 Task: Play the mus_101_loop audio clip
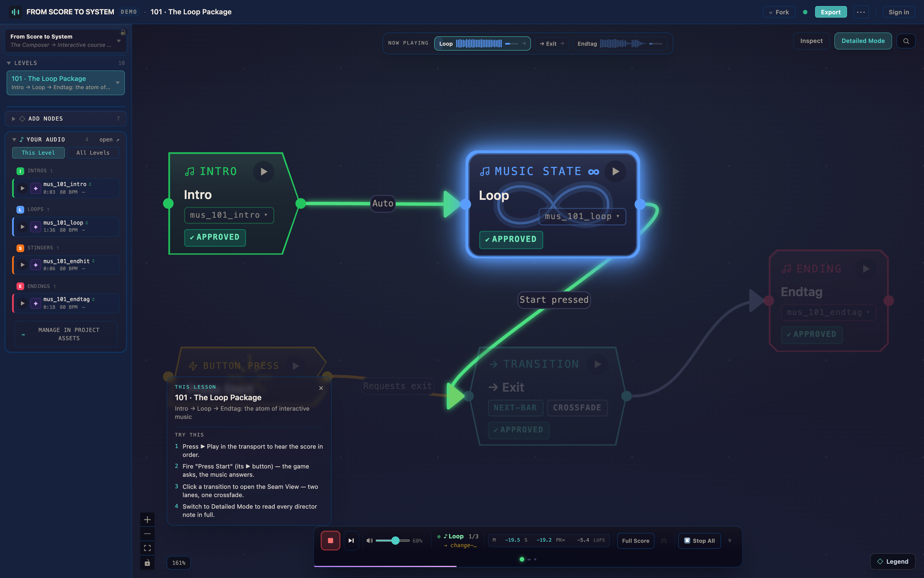click(23, 227)
